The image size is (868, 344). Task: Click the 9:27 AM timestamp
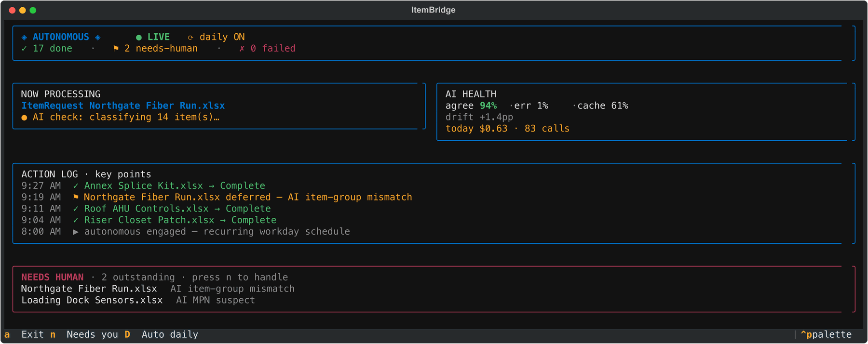click(x=41, y=186)
